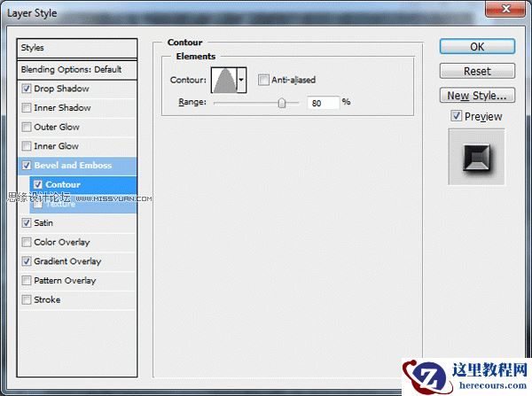Open the Contour picker dropdown arrow
532x396 pixels.
point(241,80)
